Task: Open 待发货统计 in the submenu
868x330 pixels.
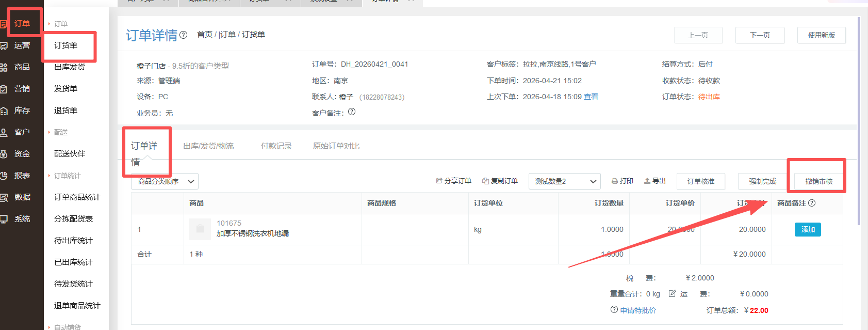Action: point(73,284)
